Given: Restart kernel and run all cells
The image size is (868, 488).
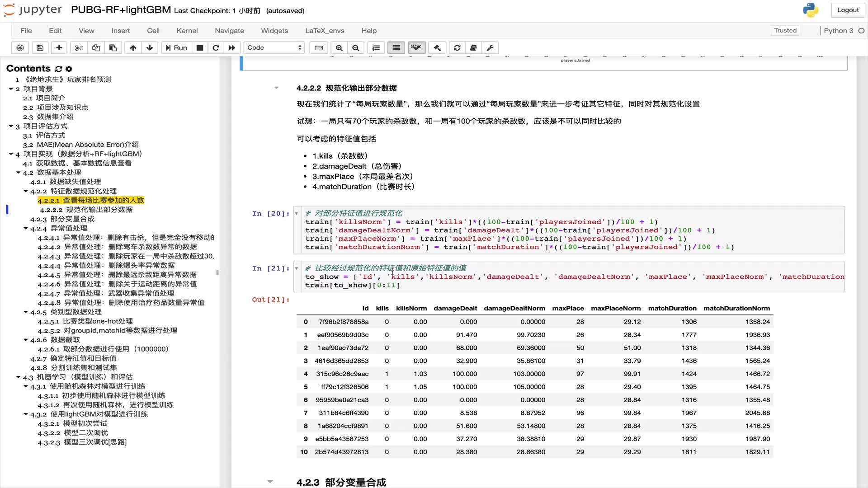Looking at the screenshot, I should (232, 48).
